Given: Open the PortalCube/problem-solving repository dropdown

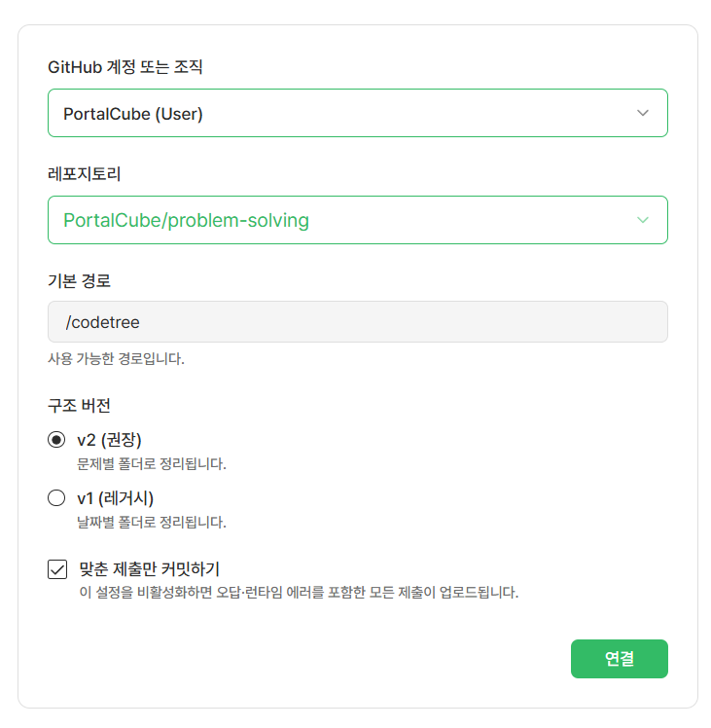Looking at the screenshot, I should point(357,220).
